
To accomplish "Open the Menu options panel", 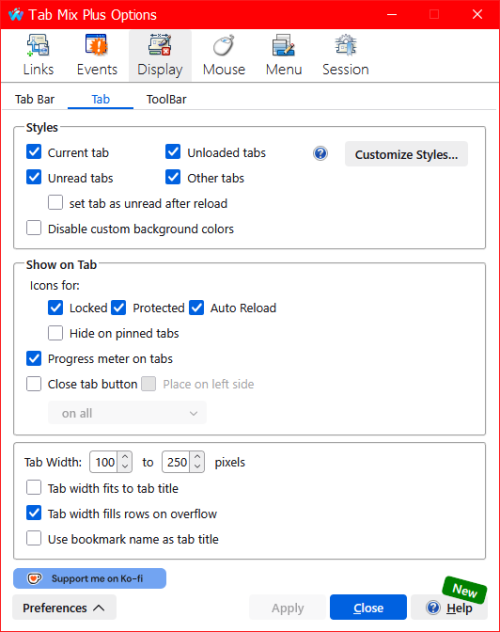I will (284, 56).
